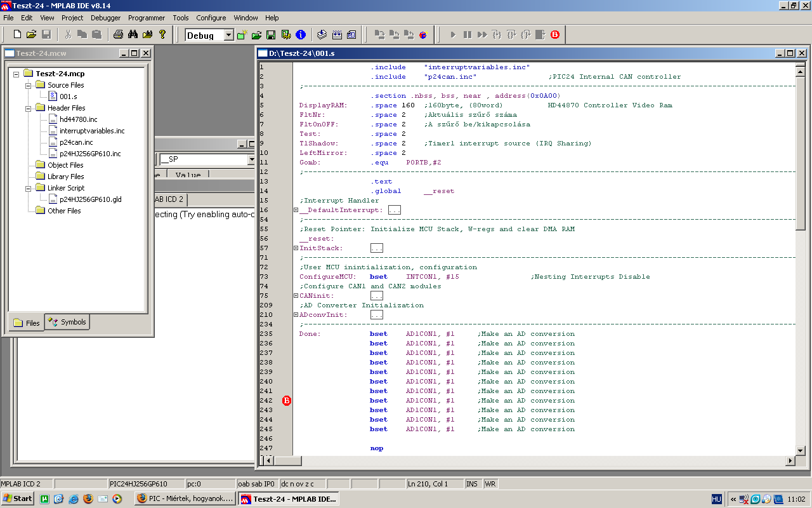Click the New File toolbar icon
The height and width of the screenshot is (508, 812).
tap(17, 35)
